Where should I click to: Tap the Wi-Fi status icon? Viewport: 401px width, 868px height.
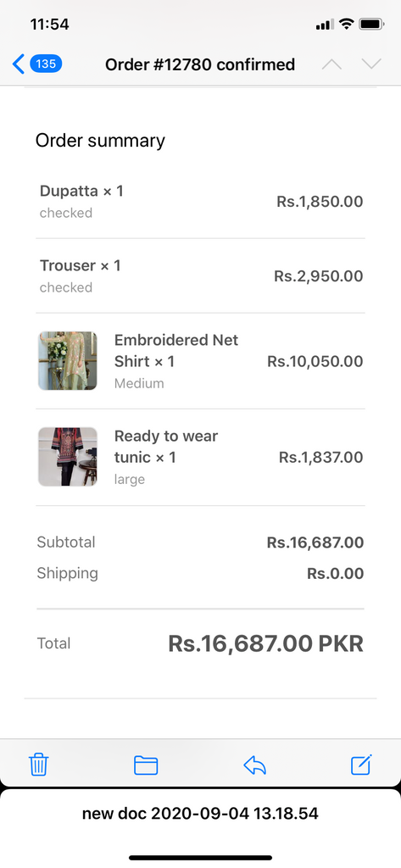tap(347, 24)
